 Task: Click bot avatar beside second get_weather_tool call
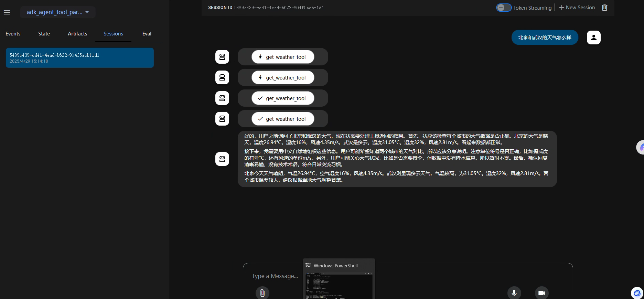point(222,77)
